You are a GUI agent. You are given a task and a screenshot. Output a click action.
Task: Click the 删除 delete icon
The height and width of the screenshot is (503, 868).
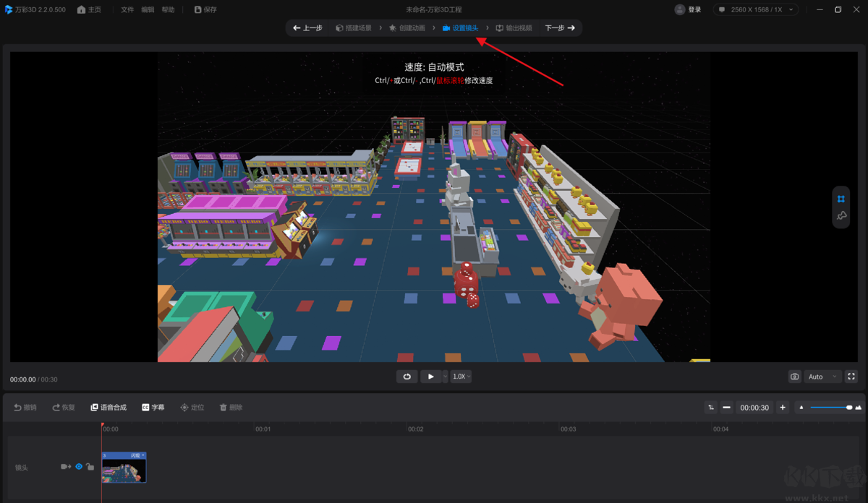231,407
